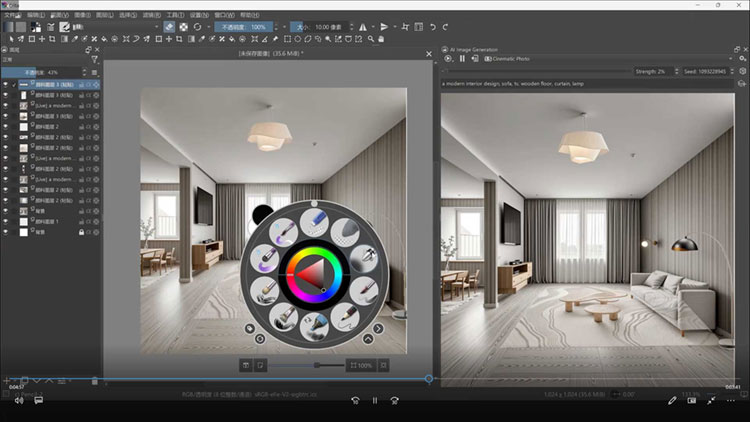
Task: Click the undo arrow in top toolbar
Action: pyautogui.click(x=432, y=27)
